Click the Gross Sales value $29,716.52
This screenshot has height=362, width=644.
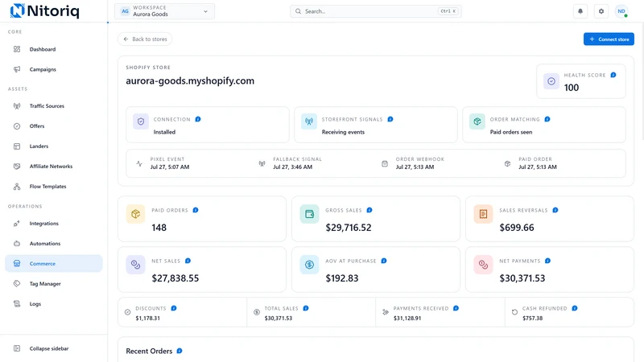click(x=349, y=228)
